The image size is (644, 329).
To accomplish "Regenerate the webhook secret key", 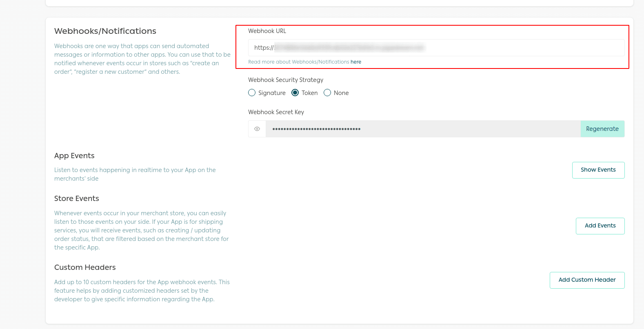I will click(x=602, y=129).
